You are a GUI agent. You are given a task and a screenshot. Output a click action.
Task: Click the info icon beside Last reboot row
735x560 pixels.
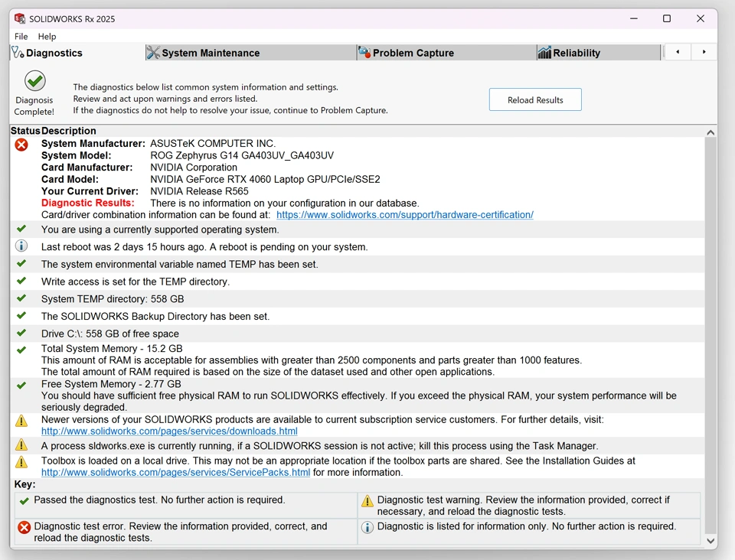21,246
